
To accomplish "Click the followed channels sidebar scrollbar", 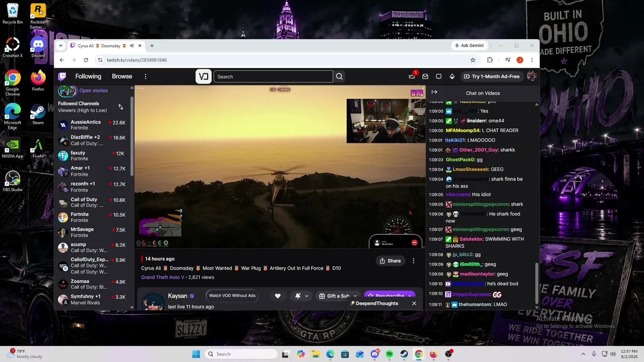I will pyautogui.click(x=132, y=136).
